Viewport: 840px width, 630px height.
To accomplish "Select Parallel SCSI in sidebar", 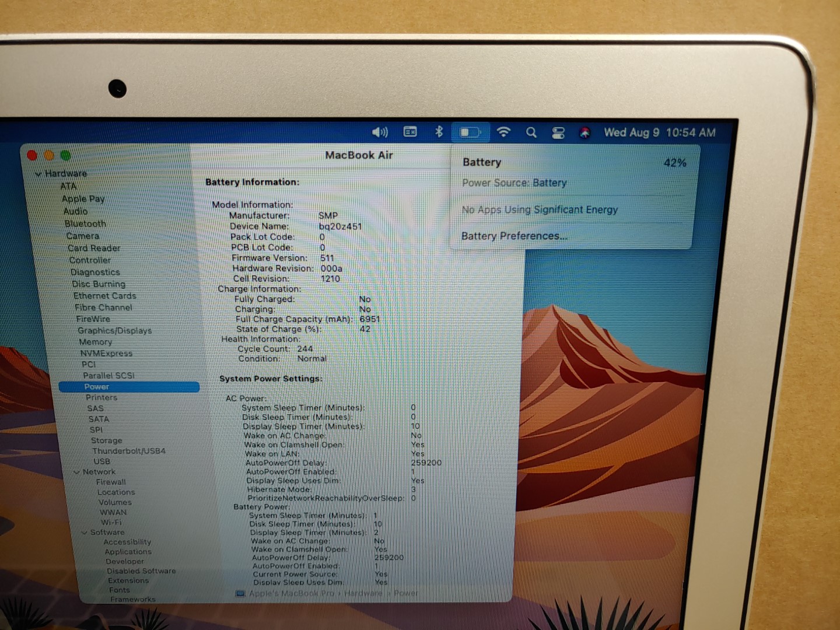I will click(x=108, y=376).
